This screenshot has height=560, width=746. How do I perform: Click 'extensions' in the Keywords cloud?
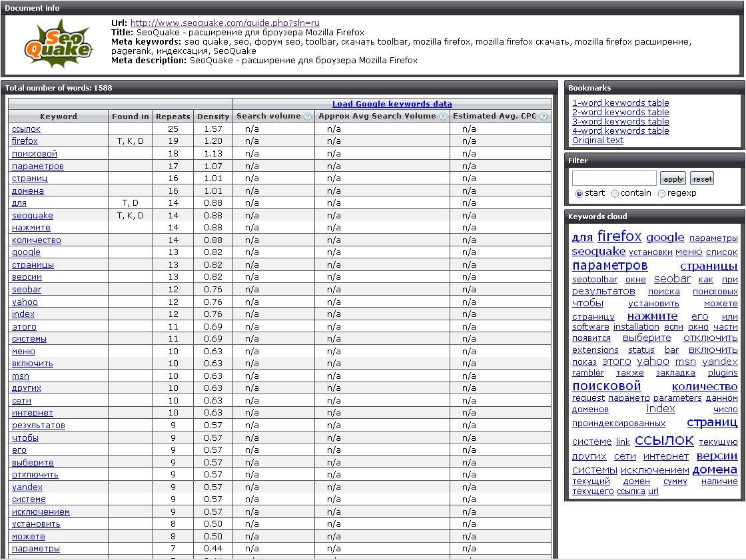tap(595, 350)
